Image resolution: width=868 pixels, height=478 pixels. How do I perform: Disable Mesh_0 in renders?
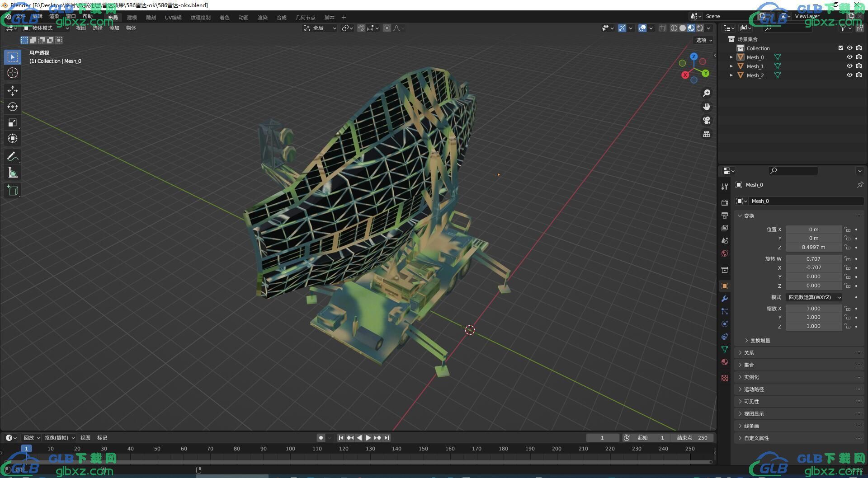[x=859, y=57]
